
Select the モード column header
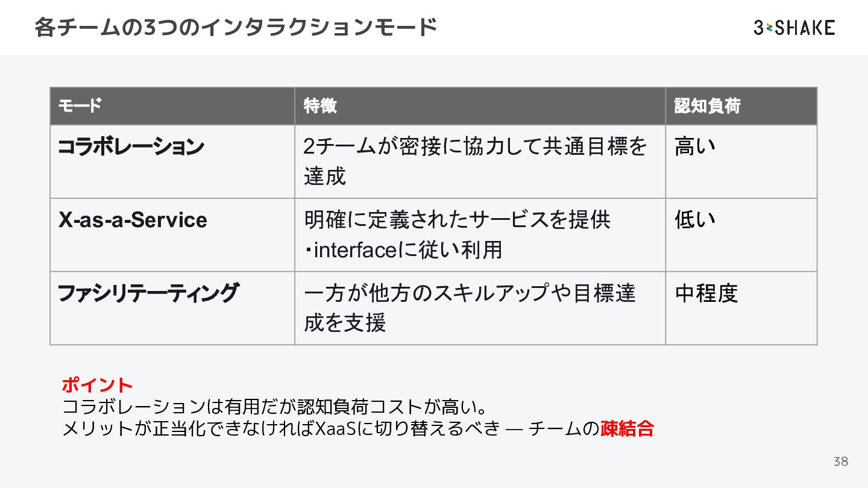pos(80,106)
